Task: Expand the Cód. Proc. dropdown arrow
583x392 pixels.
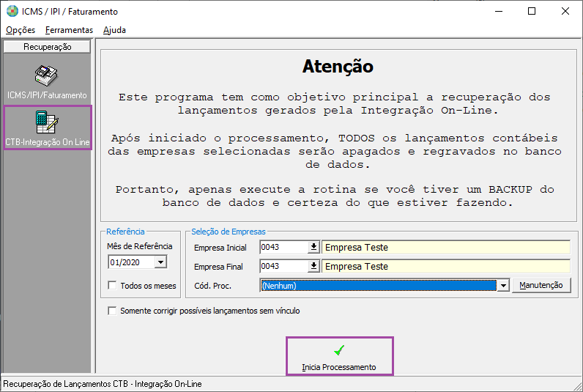Action: tap(503, 286)
